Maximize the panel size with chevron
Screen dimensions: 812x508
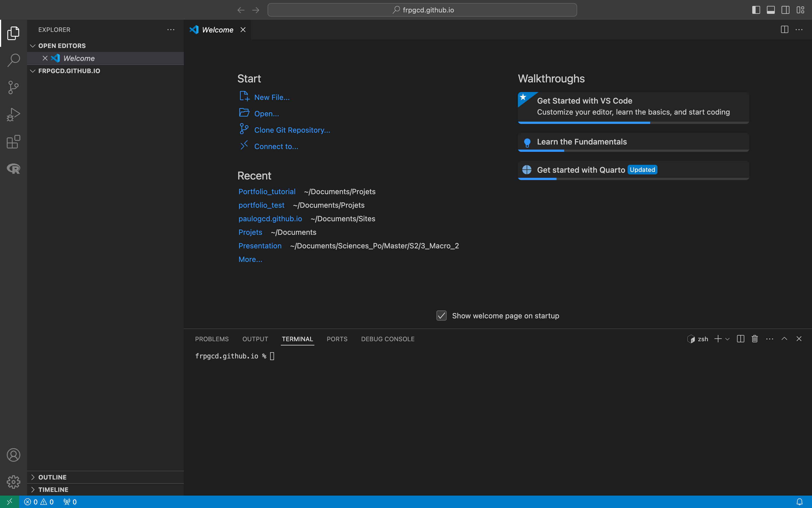784,339
